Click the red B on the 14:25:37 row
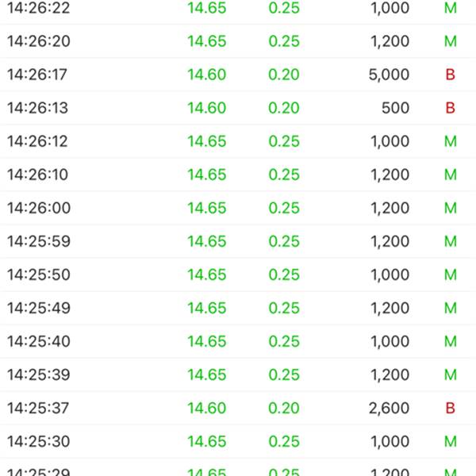 coord(450,408)
